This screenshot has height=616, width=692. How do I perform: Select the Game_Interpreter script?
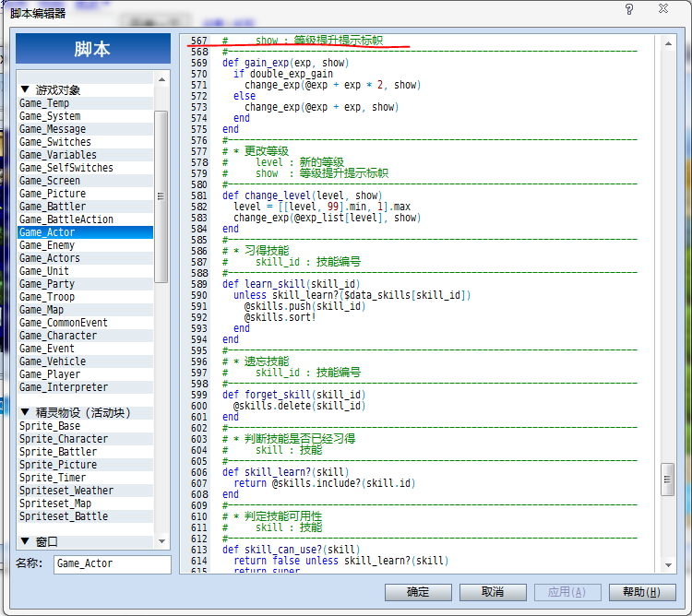tap(85, 387)
